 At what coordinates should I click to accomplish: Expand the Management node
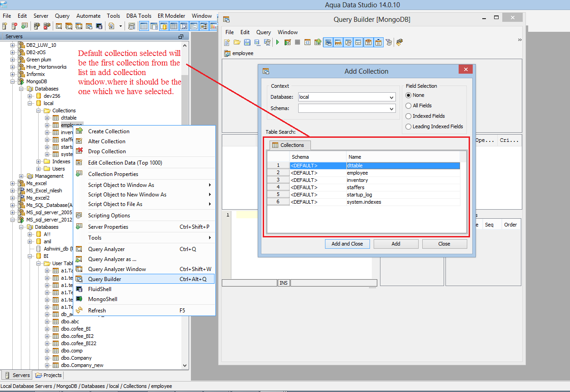click(x=21, y=176)
